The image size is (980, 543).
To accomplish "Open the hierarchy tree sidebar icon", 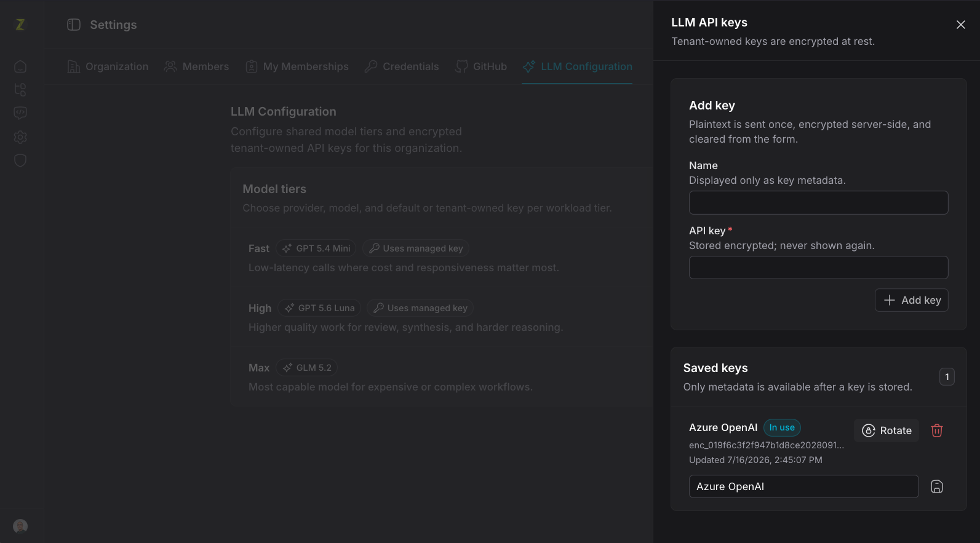I will (20, 90).
